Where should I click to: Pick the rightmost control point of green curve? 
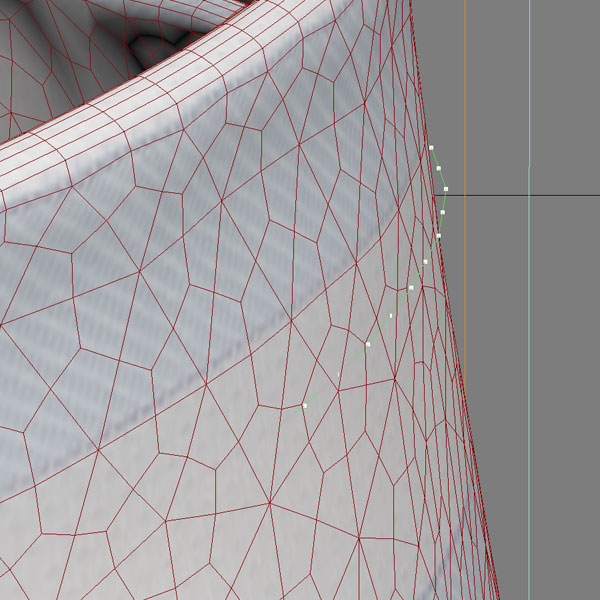[x=446, y=189]
